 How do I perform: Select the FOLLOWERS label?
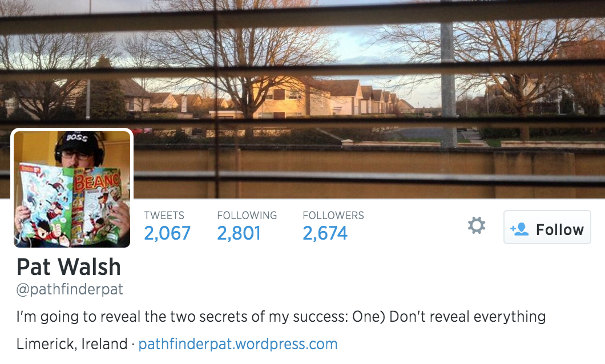click(333, 216)
